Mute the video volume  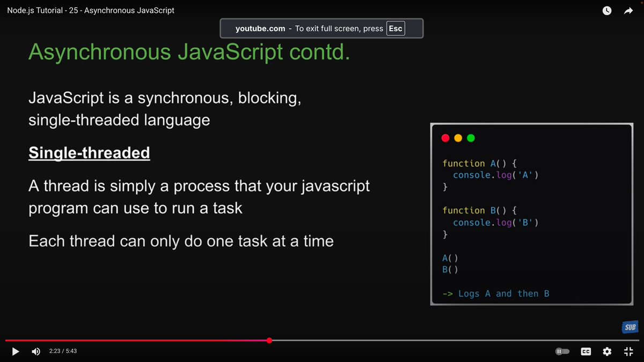tap(36, 351)
